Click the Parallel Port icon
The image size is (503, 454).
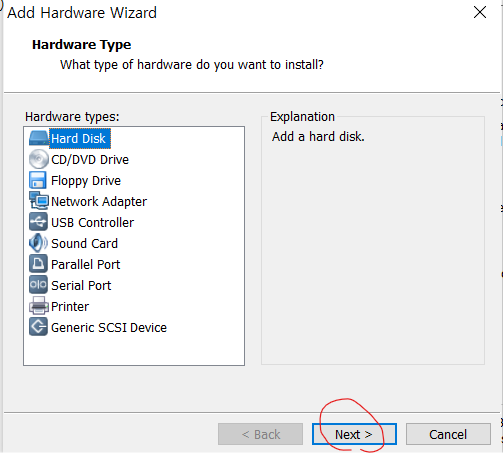pos(38,264)
